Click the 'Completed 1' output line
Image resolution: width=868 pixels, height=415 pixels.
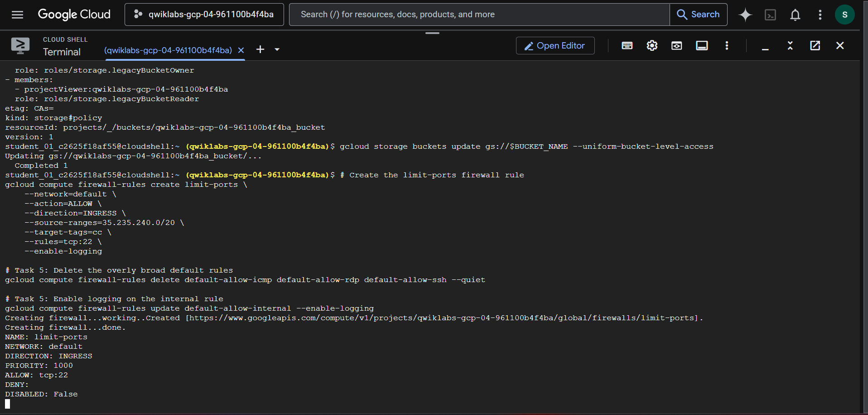tap(41, 166)
